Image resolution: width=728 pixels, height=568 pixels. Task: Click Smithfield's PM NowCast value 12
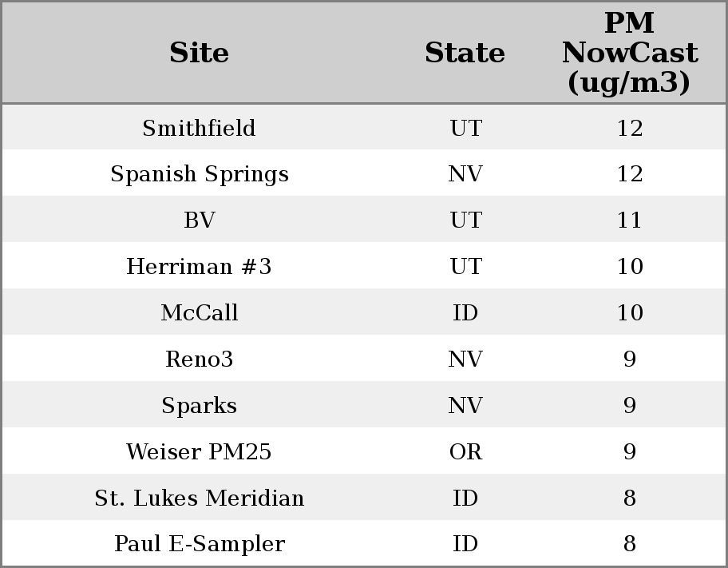pyautogui.click(x=629, y=128)
